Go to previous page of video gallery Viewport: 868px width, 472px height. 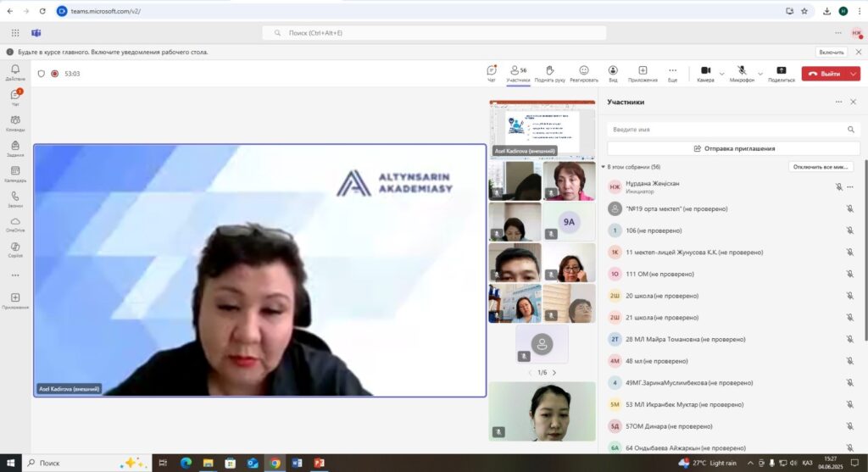point(530,372)
